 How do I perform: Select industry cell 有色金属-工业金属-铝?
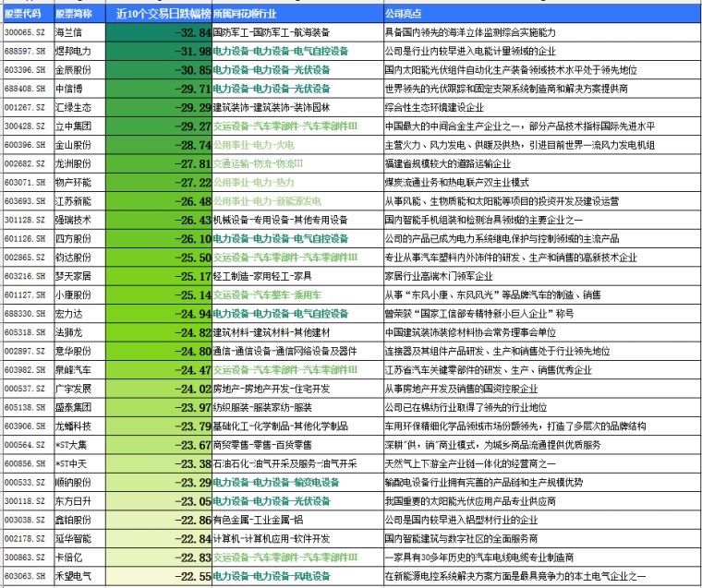point(297,520)
